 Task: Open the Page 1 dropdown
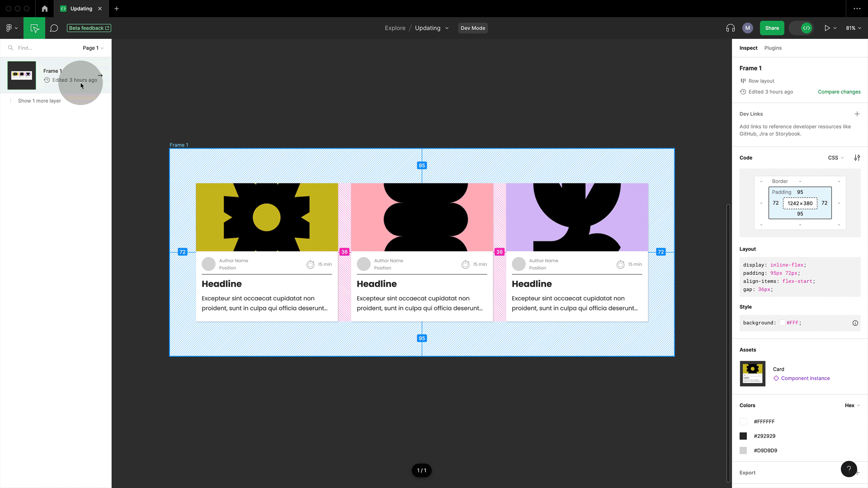[x=93, y=48]
